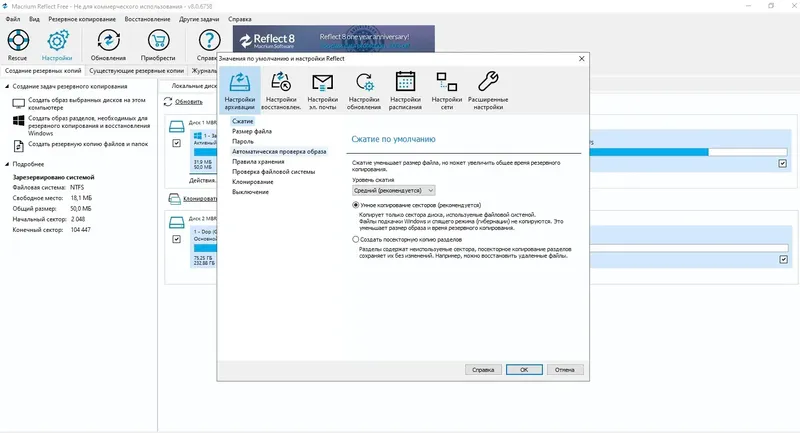Close the Reflect default settings dialog
Image resolution: width=800 pixels, height=433 pixels.
tap(581, 59)
